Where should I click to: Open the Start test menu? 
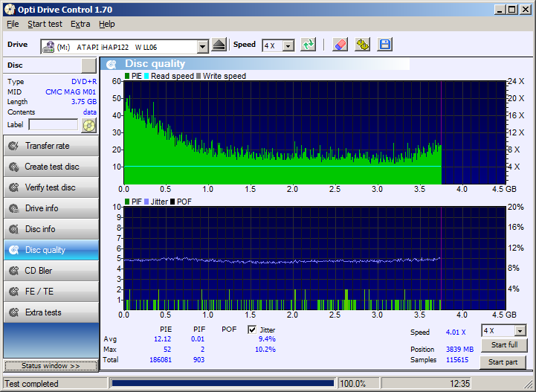click(45, 24)
